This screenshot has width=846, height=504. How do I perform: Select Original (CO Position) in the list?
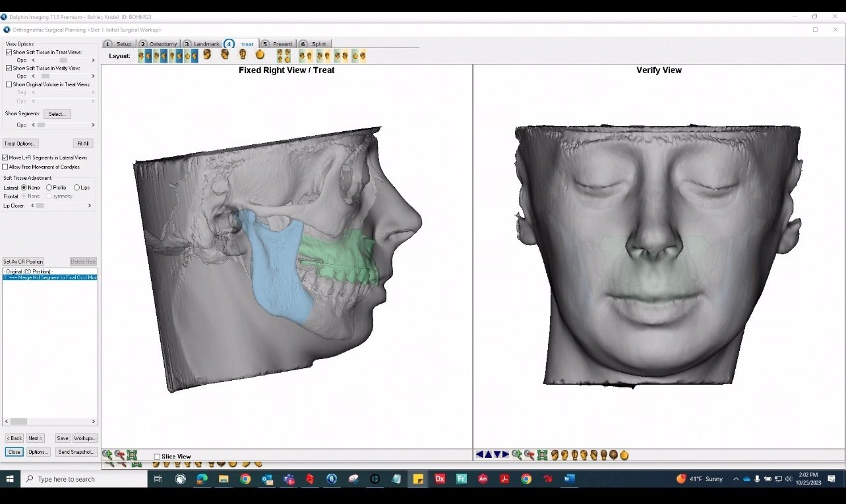pos(28,271)
